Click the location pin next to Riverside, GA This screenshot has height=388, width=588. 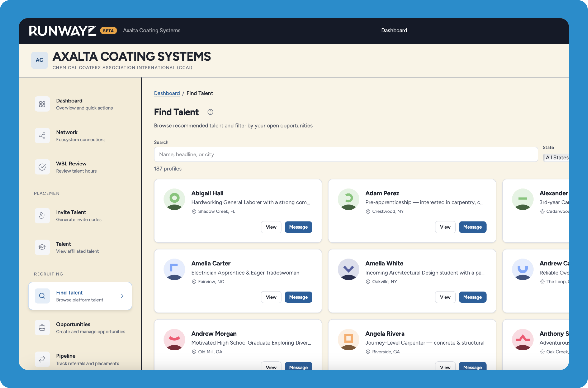(x=368, y=352)
